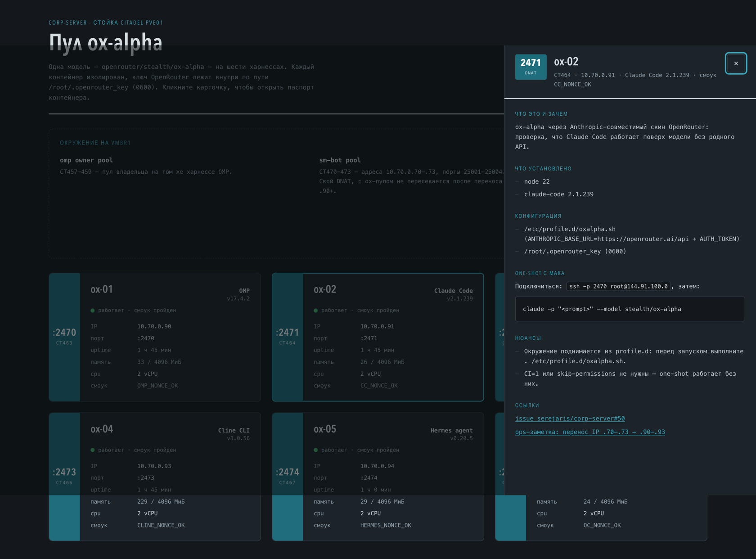Click the sm-bot pool heading

pos(340,160)
